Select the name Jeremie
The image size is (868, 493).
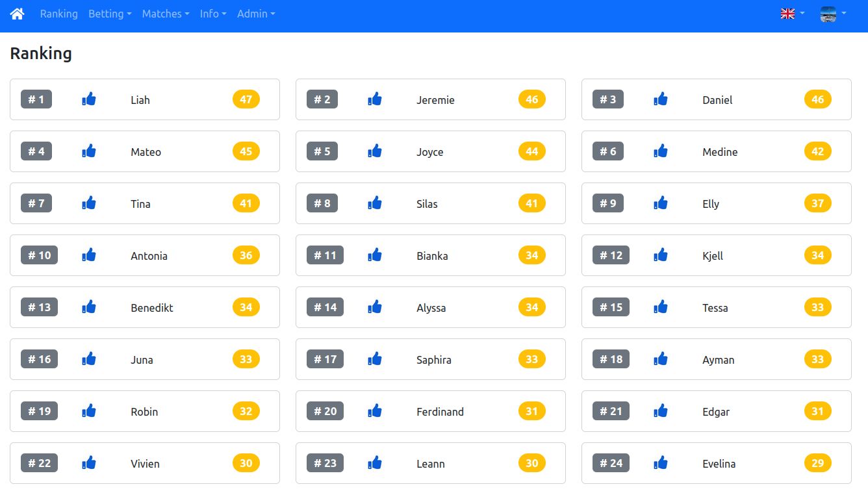435,100
